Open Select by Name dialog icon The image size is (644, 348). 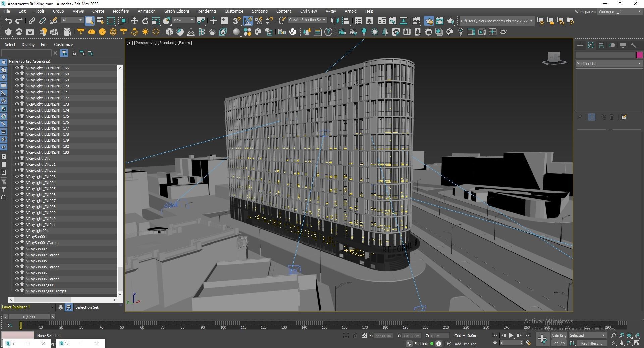click(x=100, y=21)
